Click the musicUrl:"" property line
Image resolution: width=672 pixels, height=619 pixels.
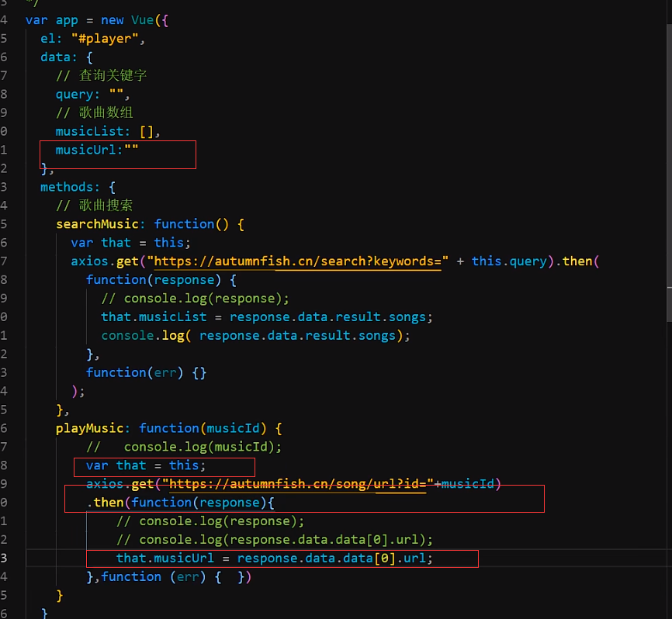tap(97, 150)
